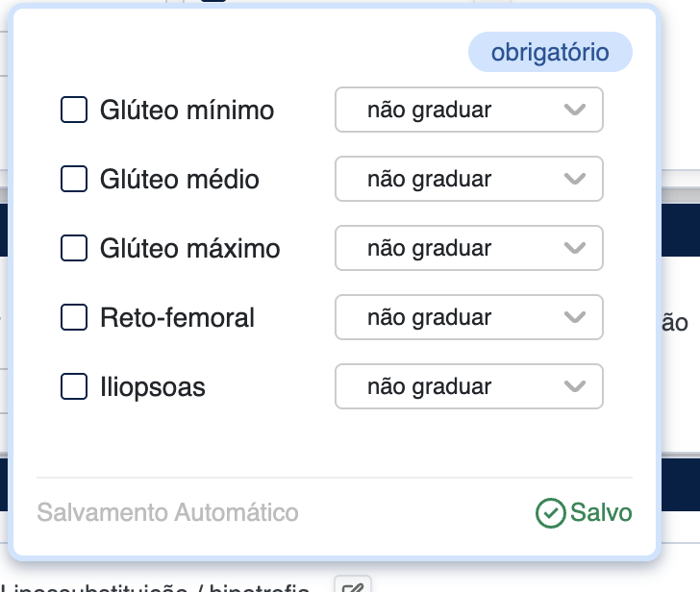This screenshot has height=592, width=700.
Task: Expand the Reto-femoral grading dropdown
Action: click(x=468, y=317)
